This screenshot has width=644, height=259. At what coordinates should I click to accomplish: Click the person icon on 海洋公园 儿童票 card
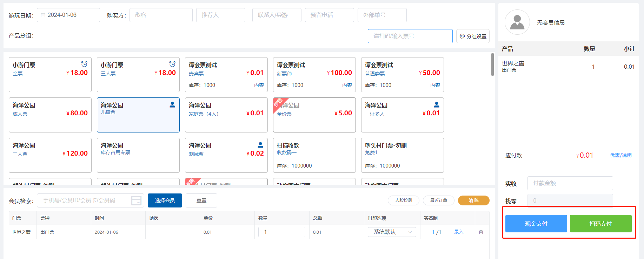click(x=172, y=104)
